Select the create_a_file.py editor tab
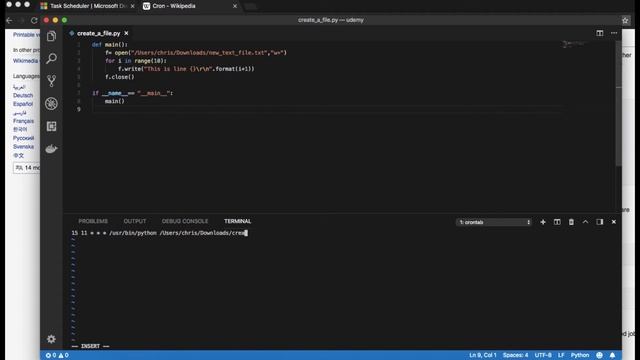The image size is (640, 360). pos(99,33)
